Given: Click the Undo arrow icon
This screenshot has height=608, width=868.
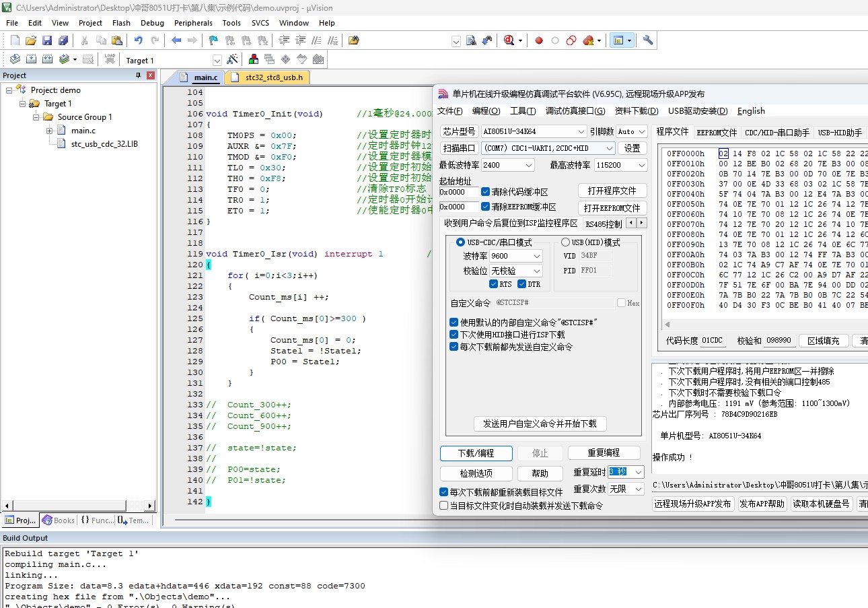Looking at the screenshot, I should pos(138,40).
